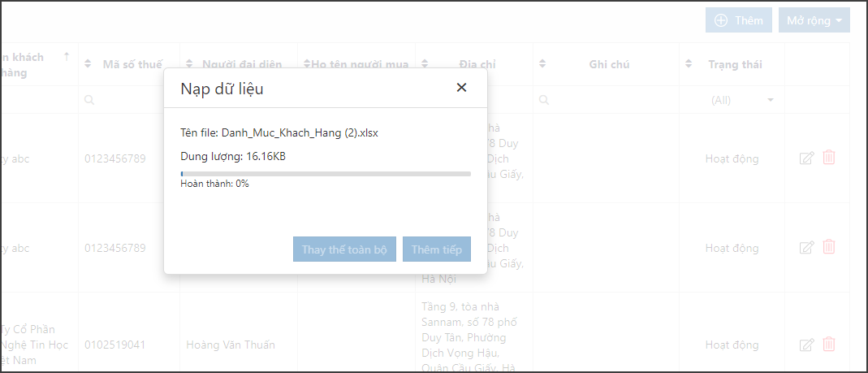
Task: Close the Nạp dữ liệu dialog
Action: 461,88
